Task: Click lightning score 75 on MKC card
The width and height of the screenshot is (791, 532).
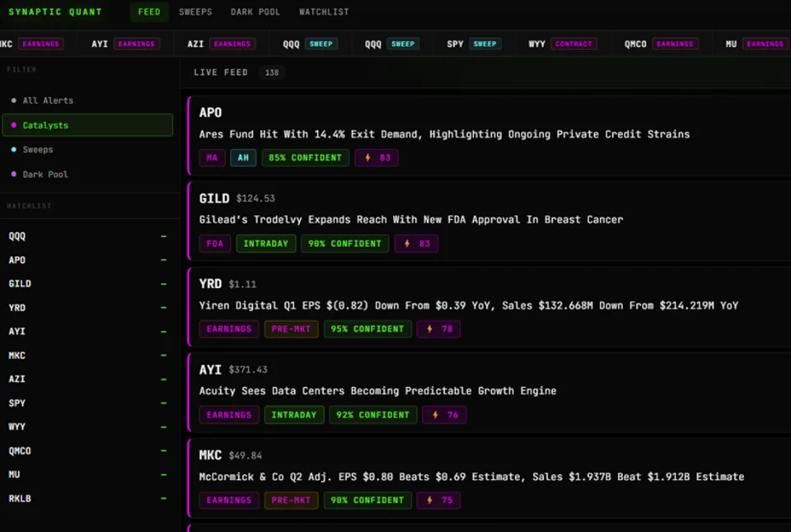Action: point(438,500)
